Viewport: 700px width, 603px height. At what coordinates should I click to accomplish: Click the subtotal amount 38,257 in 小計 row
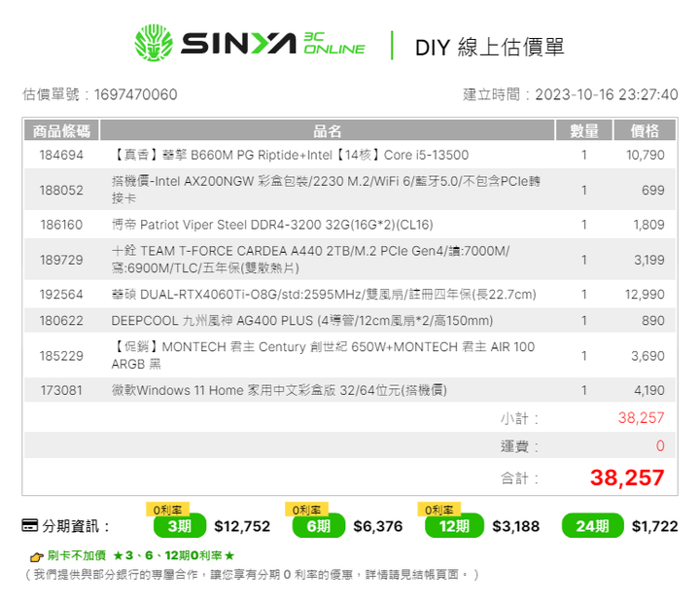point(642,417)
